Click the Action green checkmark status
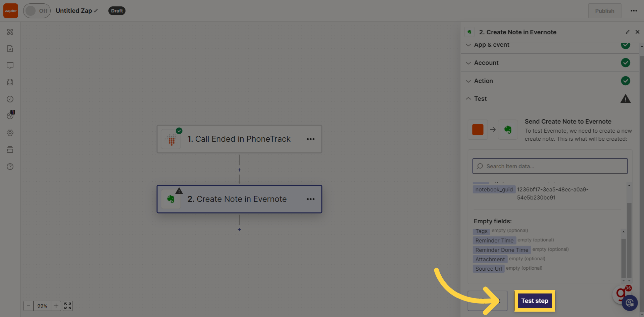The image size is (644, 317). point(626,81)
